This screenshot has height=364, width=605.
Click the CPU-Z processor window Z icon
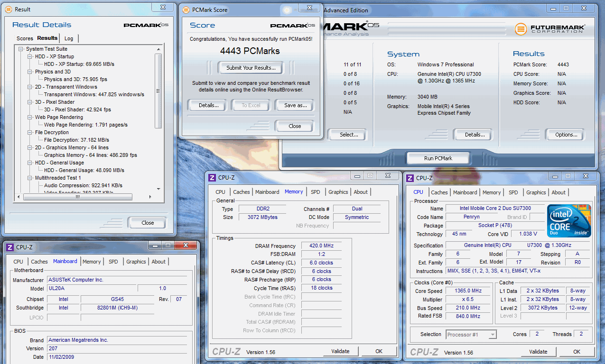click(410, 178)
